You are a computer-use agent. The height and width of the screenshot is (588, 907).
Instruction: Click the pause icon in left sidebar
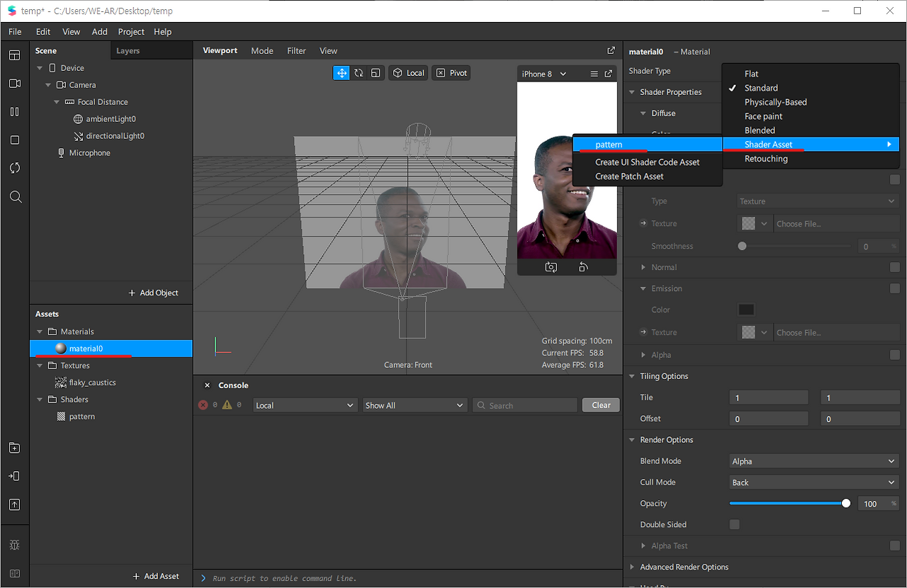coord(15,112)
